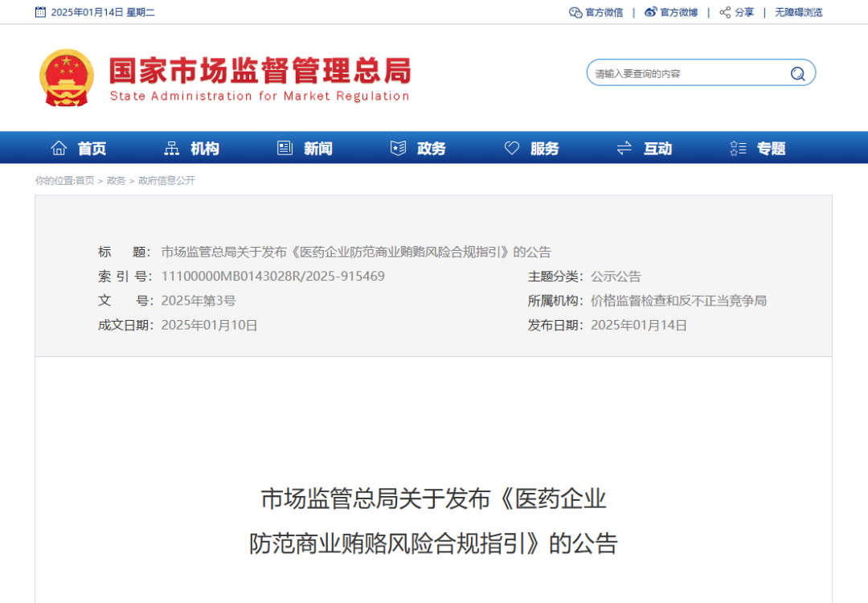Click the newspaper icon beside 新闻
This screenshot has width=868, height=603.
click(285, 148)
